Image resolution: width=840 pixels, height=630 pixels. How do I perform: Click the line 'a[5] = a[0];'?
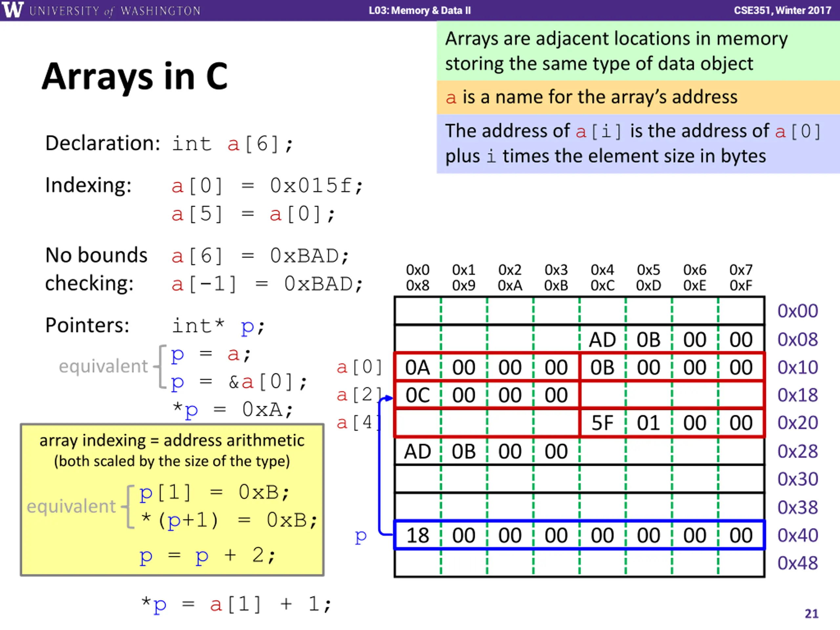pos(253,214)
